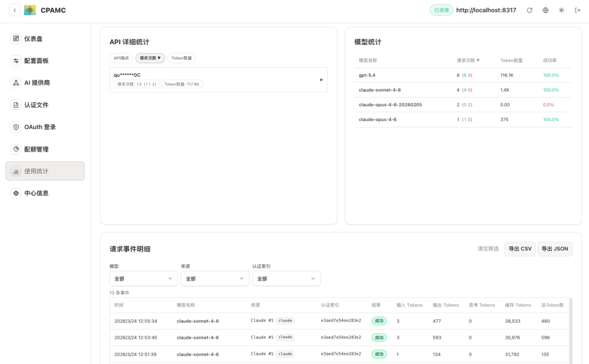
Task: Switch sorting to the API端点 pill
Action: click(x=121, y=58)
